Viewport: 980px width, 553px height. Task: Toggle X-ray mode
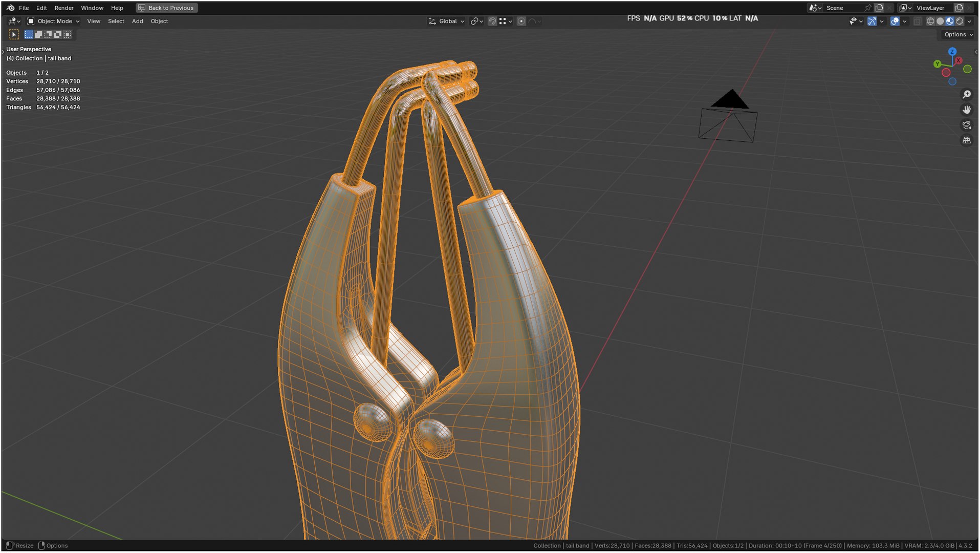[x=918, y=21]
